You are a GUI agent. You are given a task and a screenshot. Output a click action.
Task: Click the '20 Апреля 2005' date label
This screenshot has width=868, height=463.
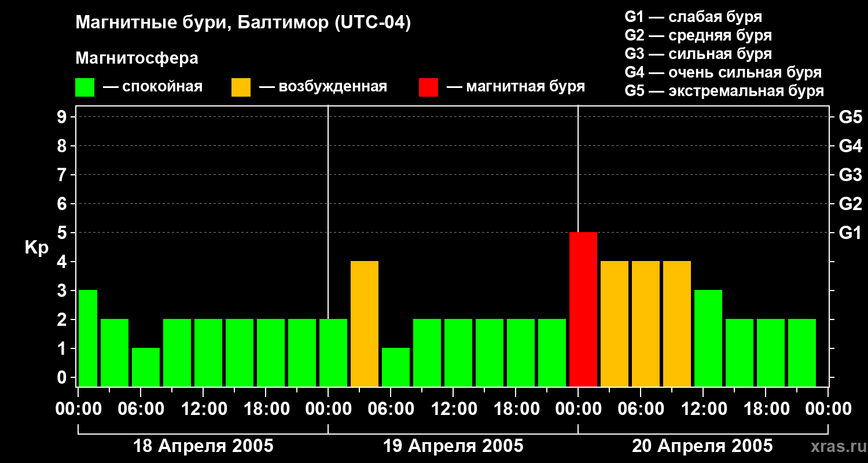pos(703,446)
